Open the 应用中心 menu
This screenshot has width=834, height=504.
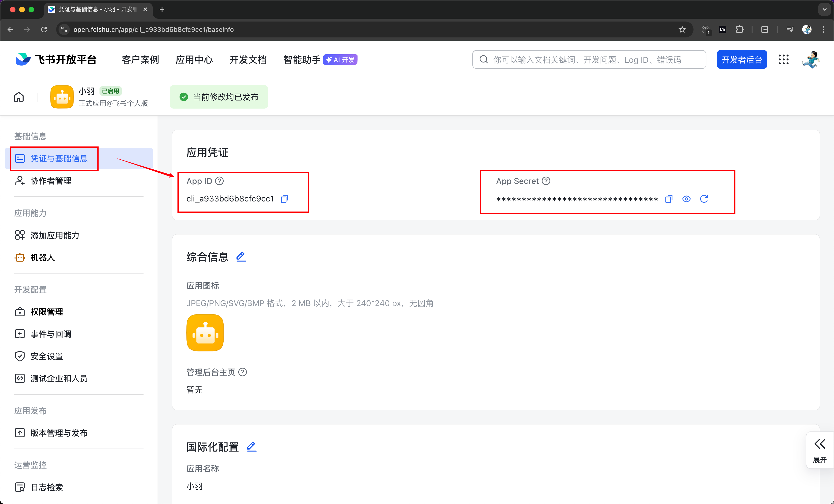(x=194, y=59)
